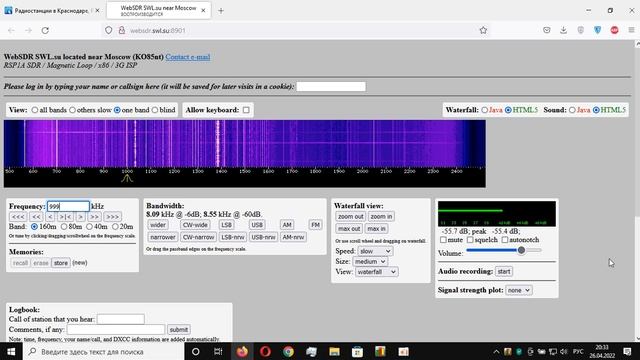Click the 'Call of station' logbook field
The width and height of the screenshot is (640, 360).
(121, 319)
